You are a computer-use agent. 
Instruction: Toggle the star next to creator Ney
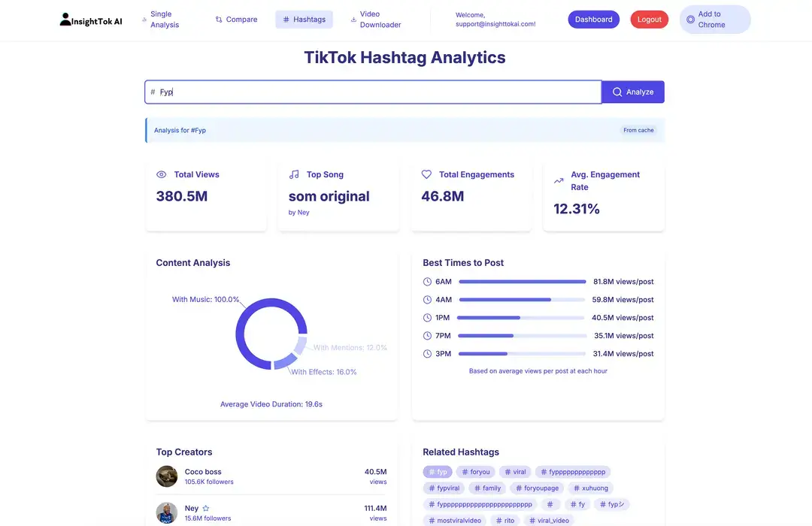click(203, 507)
